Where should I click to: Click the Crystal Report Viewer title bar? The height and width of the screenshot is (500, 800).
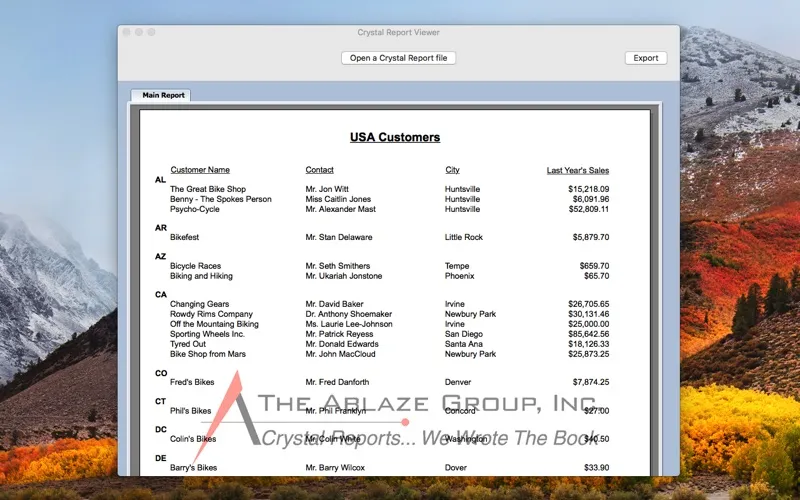coord(398,33)
